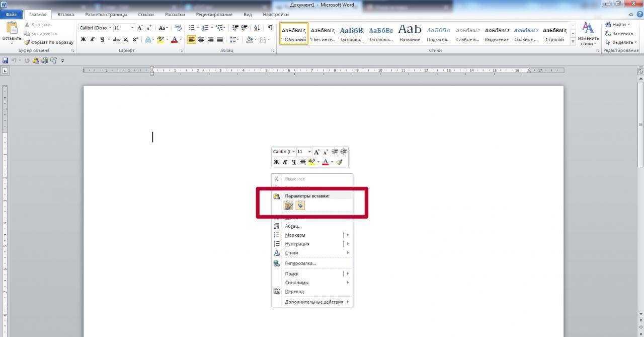644x337 pixels.
Task: Toggle italic К in the ribbon
Action: click(x=93, y=39)
